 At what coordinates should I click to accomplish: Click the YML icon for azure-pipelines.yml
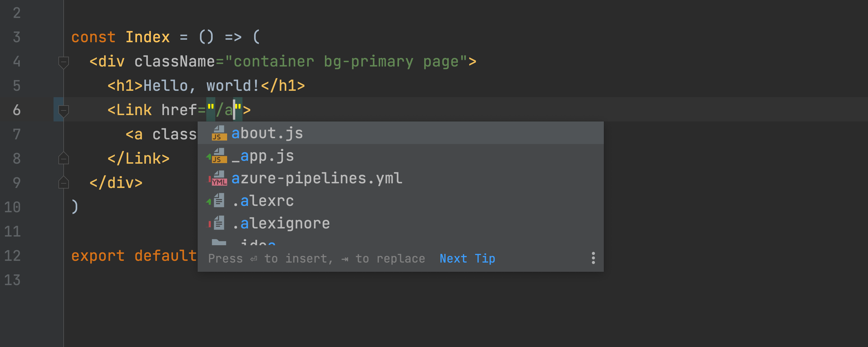click(219, 178)
